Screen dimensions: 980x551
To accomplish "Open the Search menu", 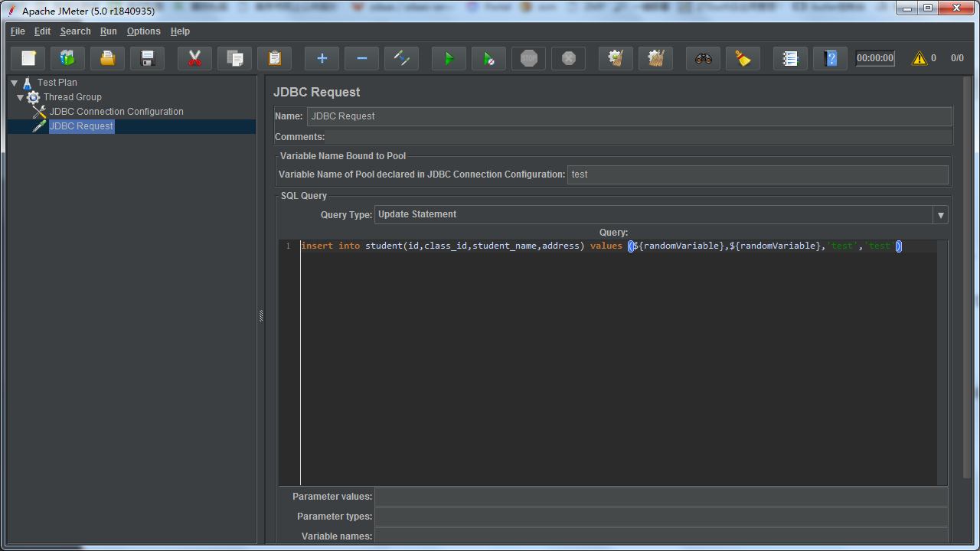I will click(75, 31).
